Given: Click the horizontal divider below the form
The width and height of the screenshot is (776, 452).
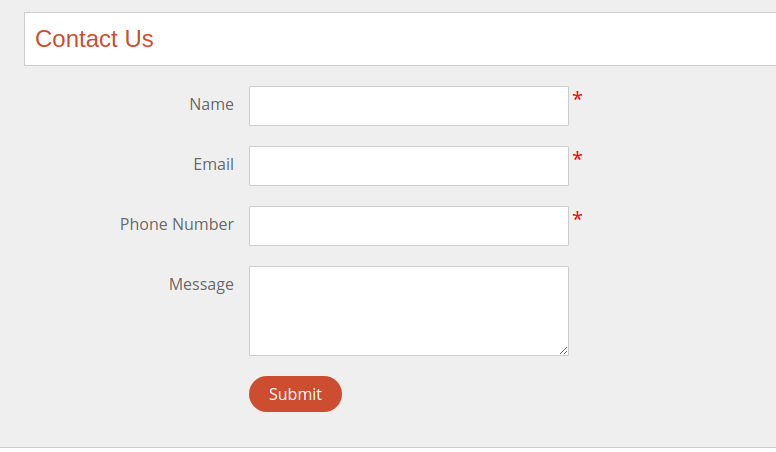Looking at the screenshot, I should coord(388,447).
